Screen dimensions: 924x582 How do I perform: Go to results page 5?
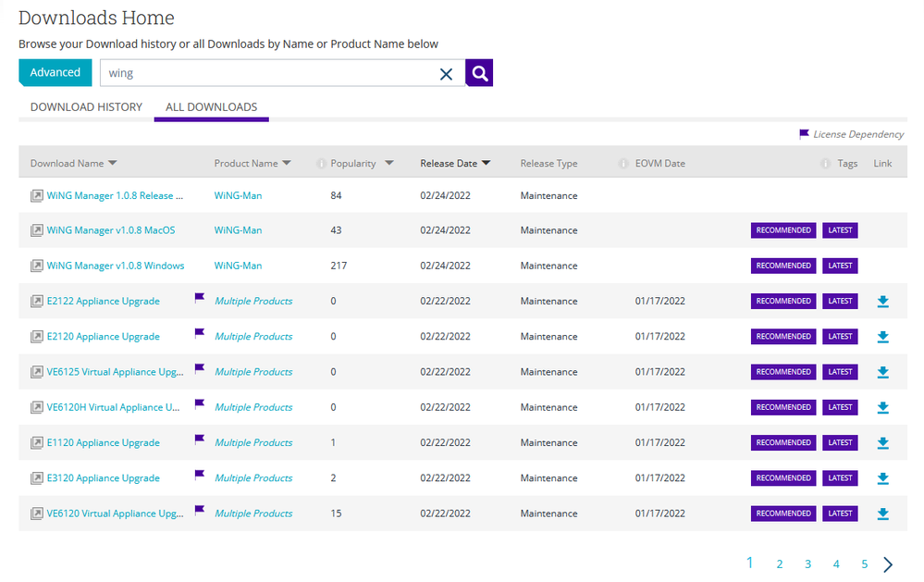864,564
